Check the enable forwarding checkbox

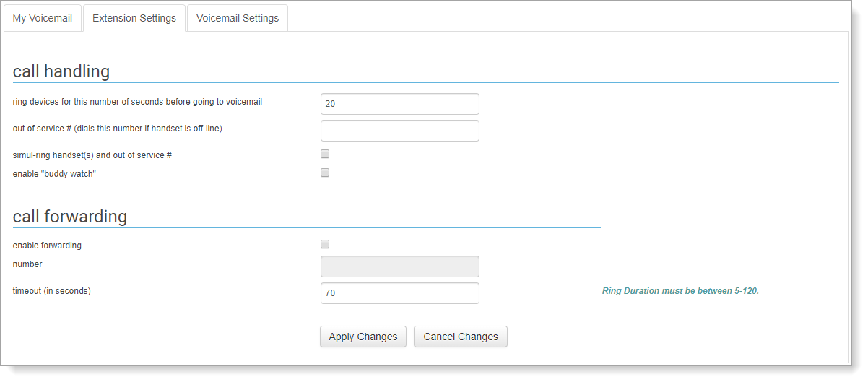(325, 244)
